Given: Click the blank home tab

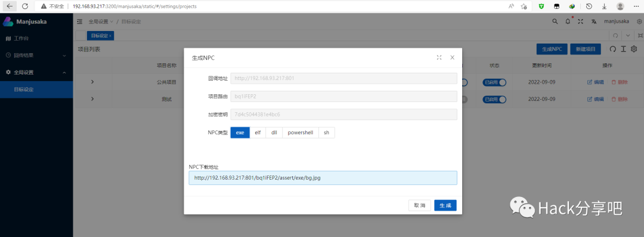Looking at the screenshot, I should tap(81, 36).
